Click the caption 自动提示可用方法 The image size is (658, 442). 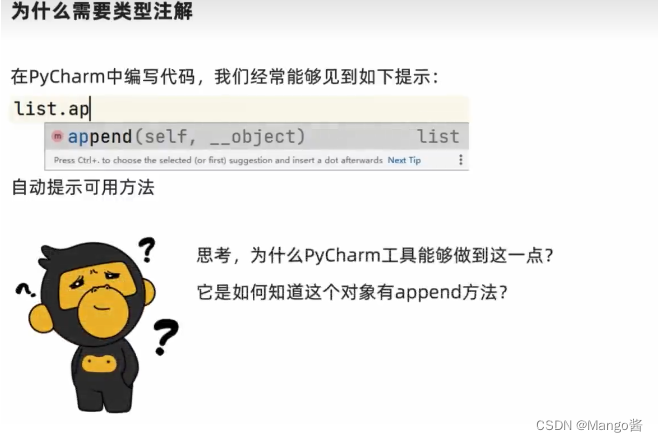coord(83,187)
